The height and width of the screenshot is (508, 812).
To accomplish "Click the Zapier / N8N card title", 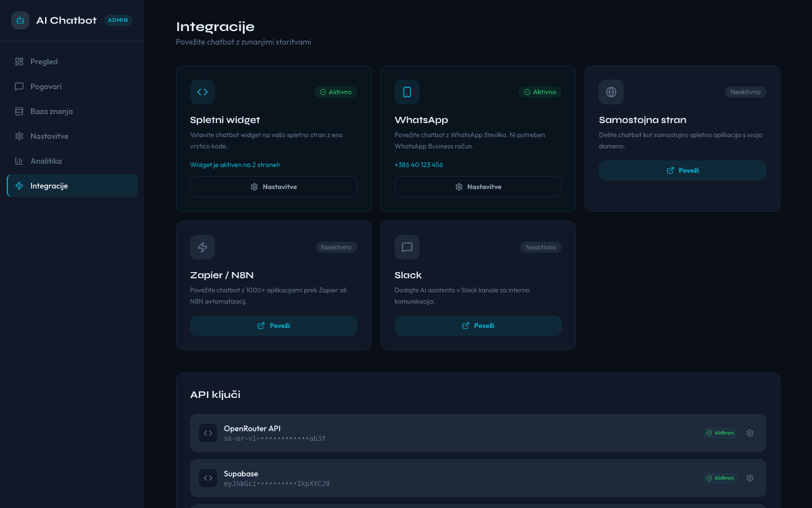I will coord(222,275).
